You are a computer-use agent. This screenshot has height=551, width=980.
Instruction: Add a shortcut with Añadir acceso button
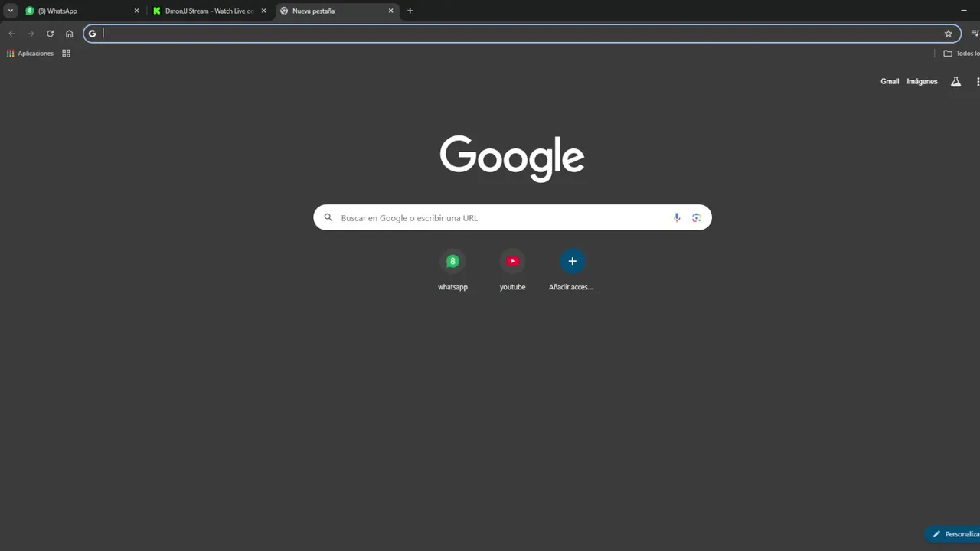[572, 270]
